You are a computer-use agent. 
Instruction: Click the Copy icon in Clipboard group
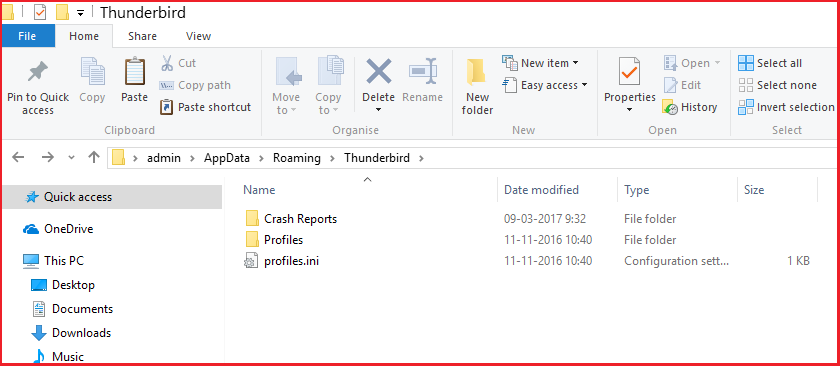92,71
